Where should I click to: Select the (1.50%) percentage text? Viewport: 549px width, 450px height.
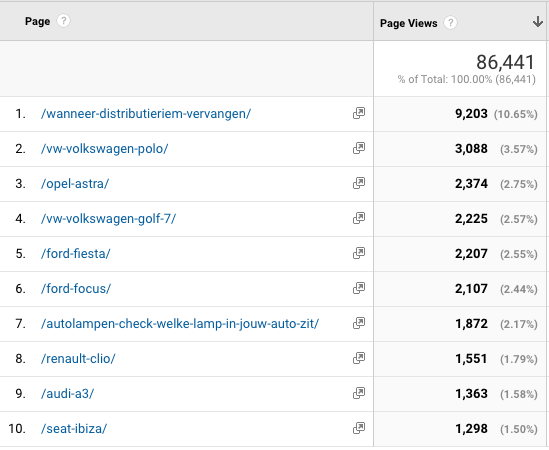point(519,429)
